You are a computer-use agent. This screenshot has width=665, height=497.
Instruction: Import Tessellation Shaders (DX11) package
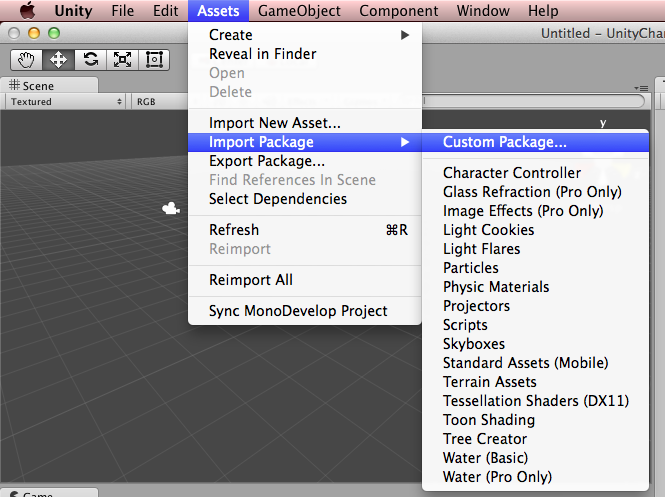[x=535, y=401]
